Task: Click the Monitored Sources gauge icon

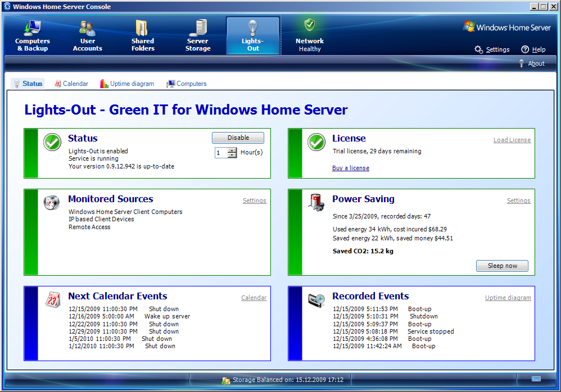Action: (x=52, y=203)
